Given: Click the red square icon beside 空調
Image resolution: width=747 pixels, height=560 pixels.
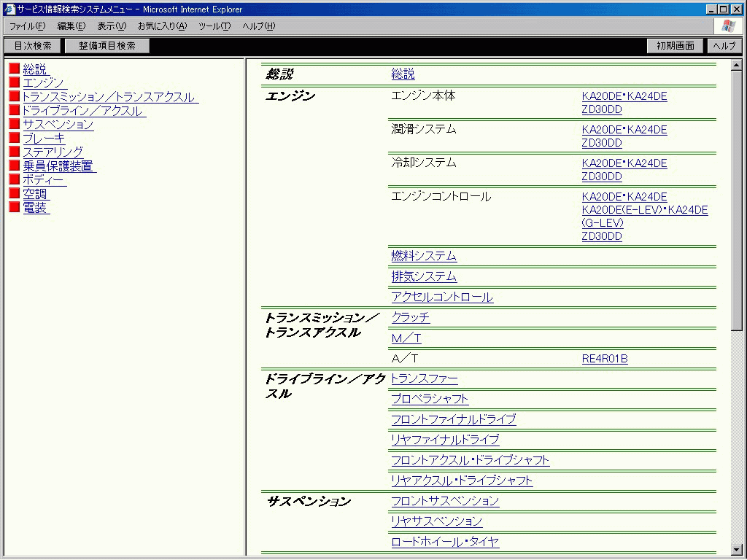Looking at the screenshot, I should (x=15, y=192).
